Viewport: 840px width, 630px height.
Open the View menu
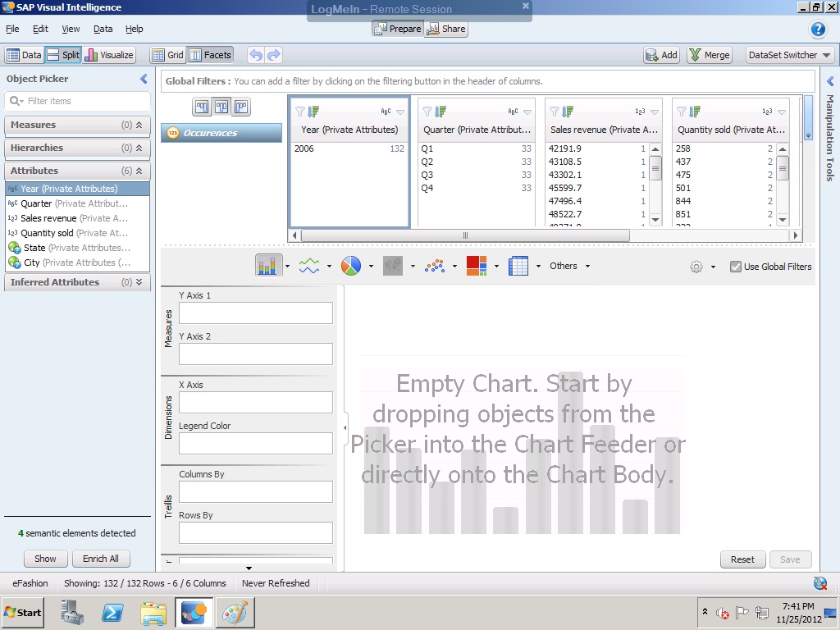[x=71, y=29]
